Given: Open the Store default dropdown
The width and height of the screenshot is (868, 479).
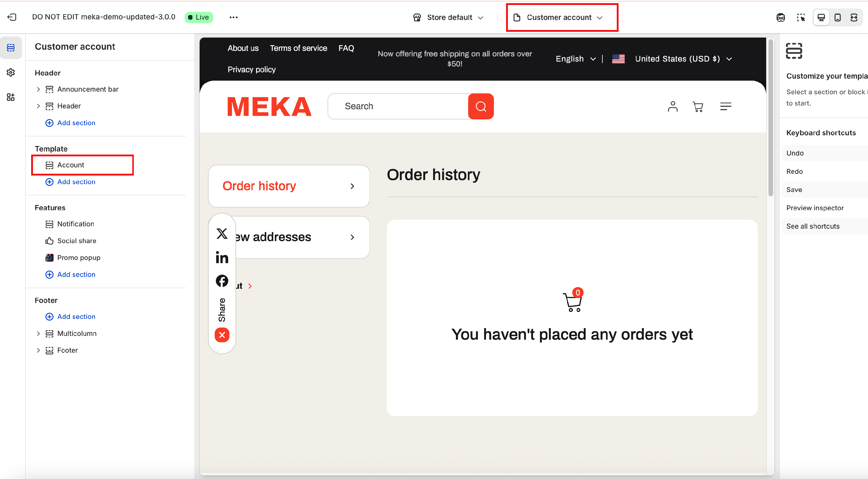Looking at the screenshot, I should (x=448, y=17).
